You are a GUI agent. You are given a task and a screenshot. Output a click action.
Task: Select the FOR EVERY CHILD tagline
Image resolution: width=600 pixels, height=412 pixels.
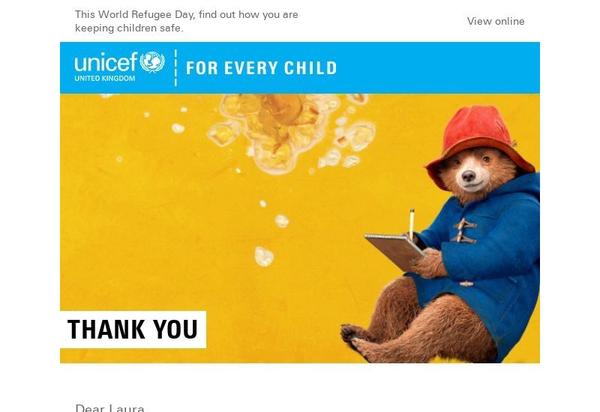pyautogui.click(x=261, y=68)
